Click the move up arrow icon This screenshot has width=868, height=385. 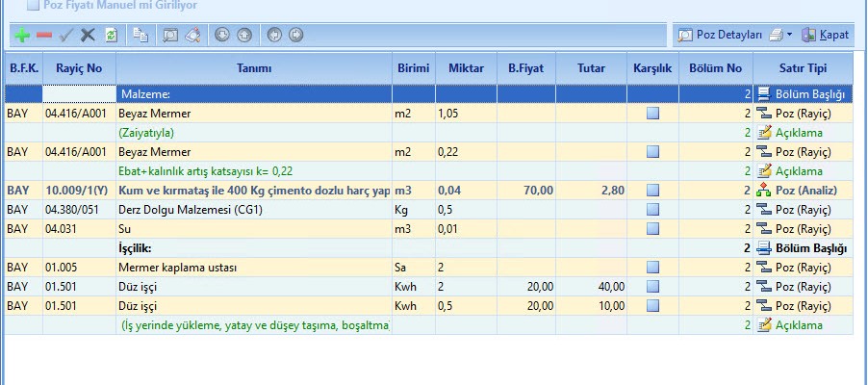click(x=244, y=35)
